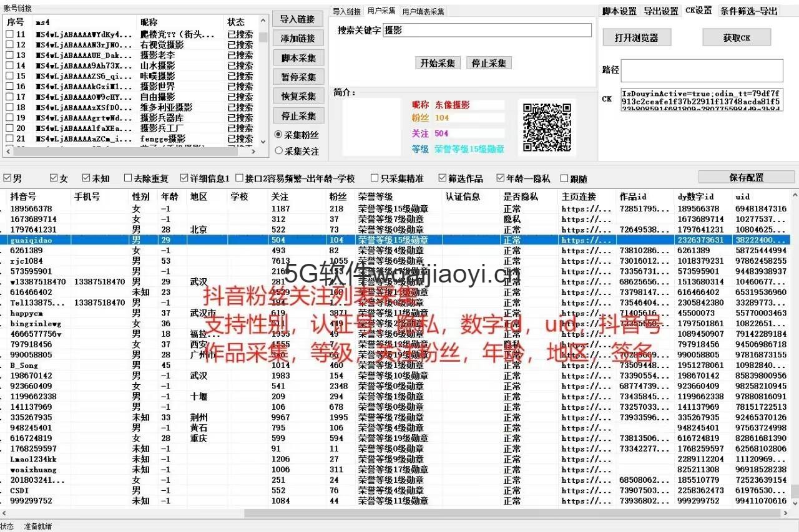Click 恢复采集 button
Viewport: 799px width, 532px height.
[298, 97]
